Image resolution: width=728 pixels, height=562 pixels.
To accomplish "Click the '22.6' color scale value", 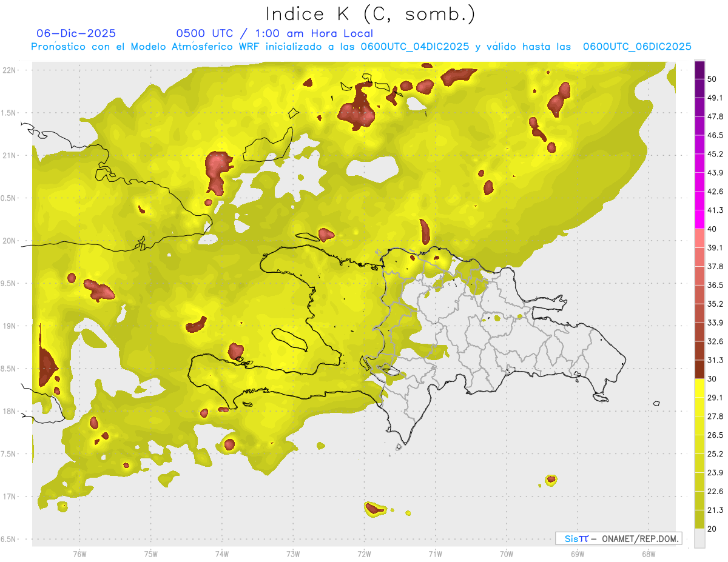I will (715, 492).
